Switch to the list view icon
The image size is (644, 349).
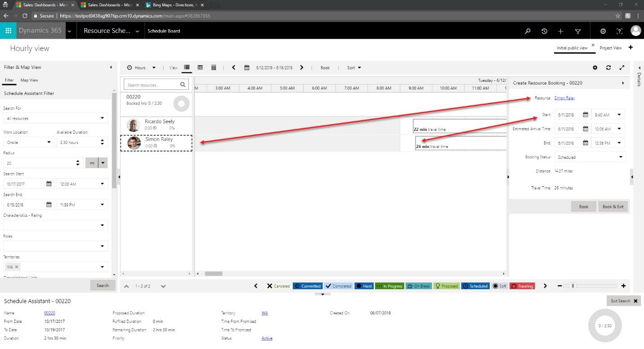[x=187, y=67]
